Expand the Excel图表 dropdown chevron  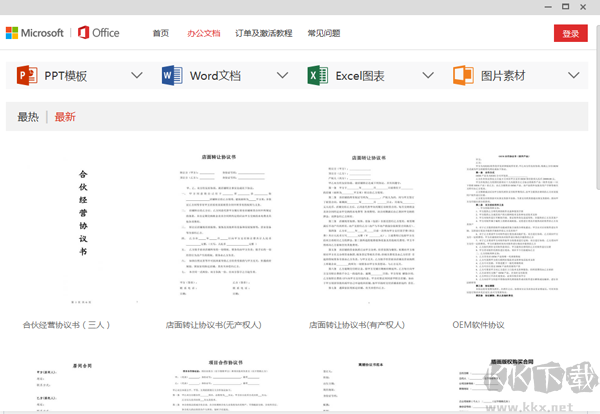coord(428,75)
